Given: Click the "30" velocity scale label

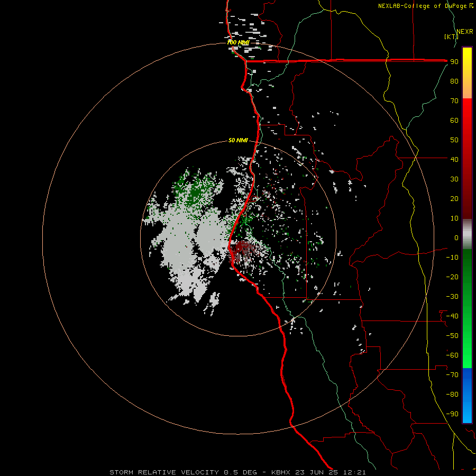Looking at the screenshot, I should tap(454, 179).
